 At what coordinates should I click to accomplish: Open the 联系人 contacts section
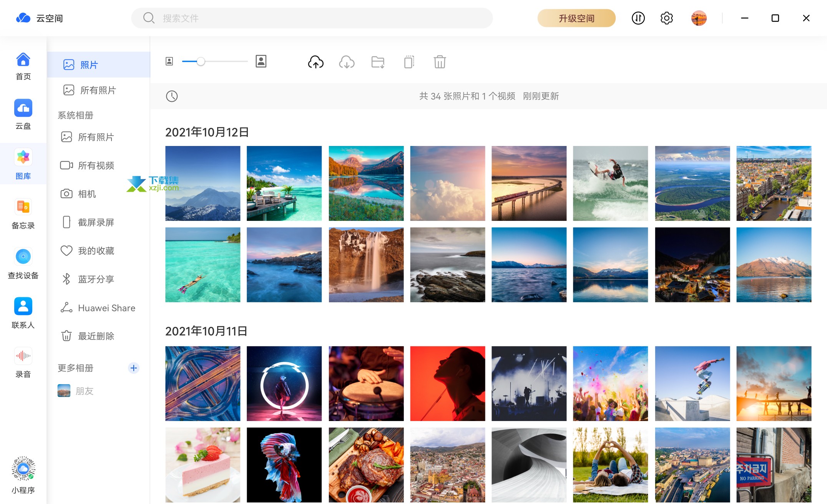(x=23, y=313)
